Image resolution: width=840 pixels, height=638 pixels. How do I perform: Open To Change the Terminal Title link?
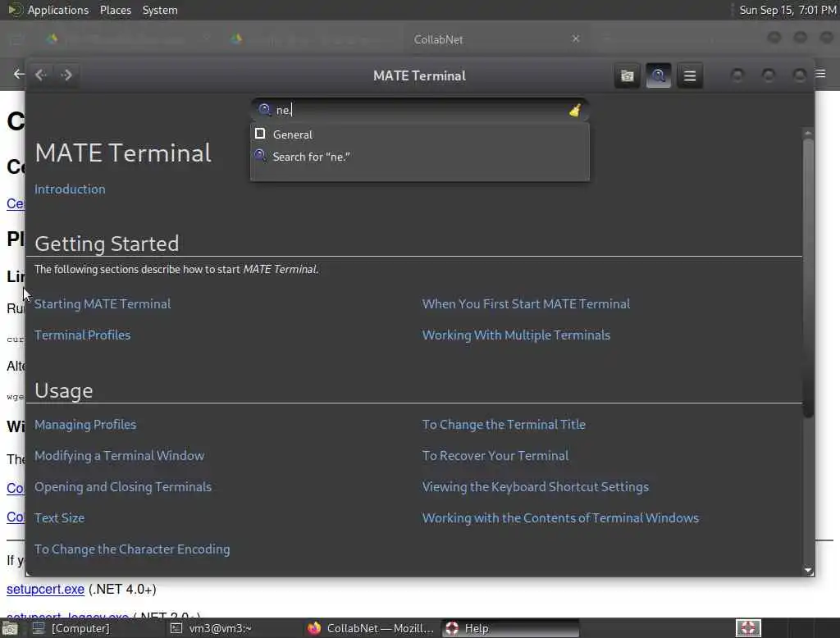pyautogui.click(x=504, y=424)
